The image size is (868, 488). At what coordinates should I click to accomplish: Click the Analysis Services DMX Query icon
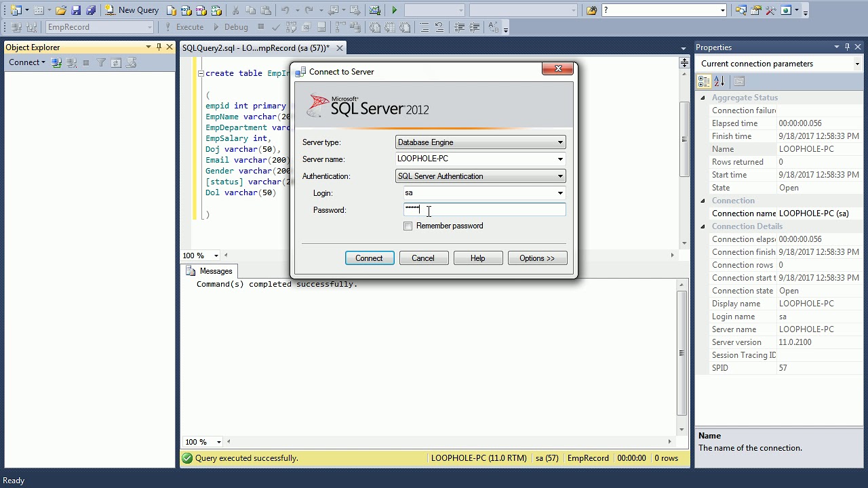(201, 10)
